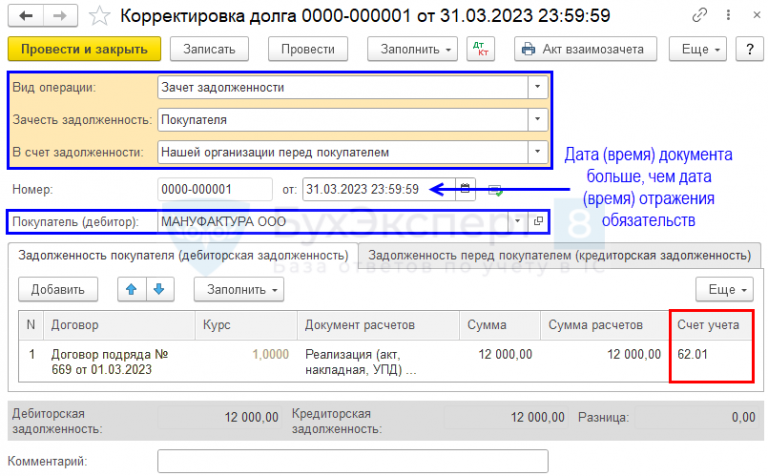The image size is (768, 476).
Task: Expand the Зачесть задолженность dropdown arrow
Action: tap(538, 119)
